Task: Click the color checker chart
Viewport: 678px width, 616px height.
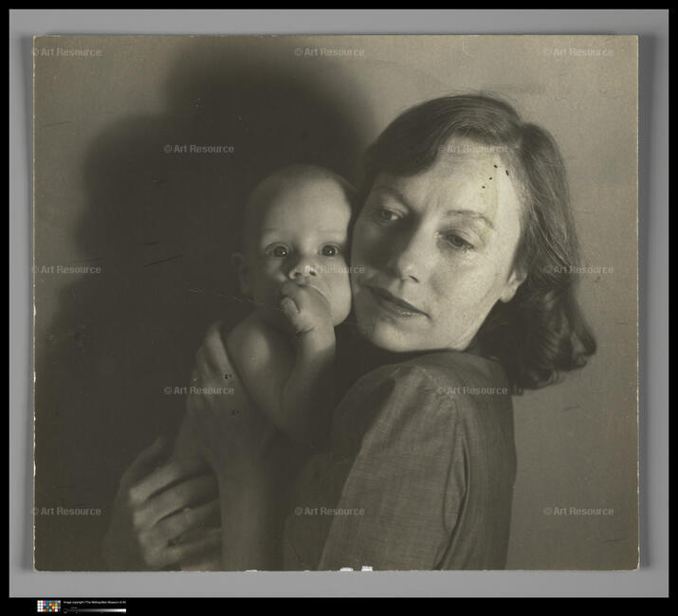Action: 49,607
